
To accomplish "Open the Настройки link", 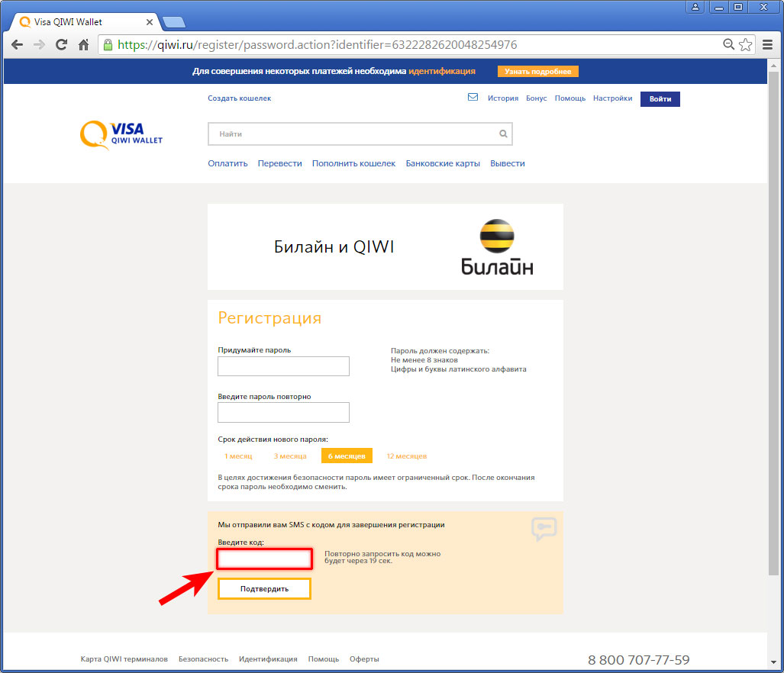I will (x=612, y=98).
